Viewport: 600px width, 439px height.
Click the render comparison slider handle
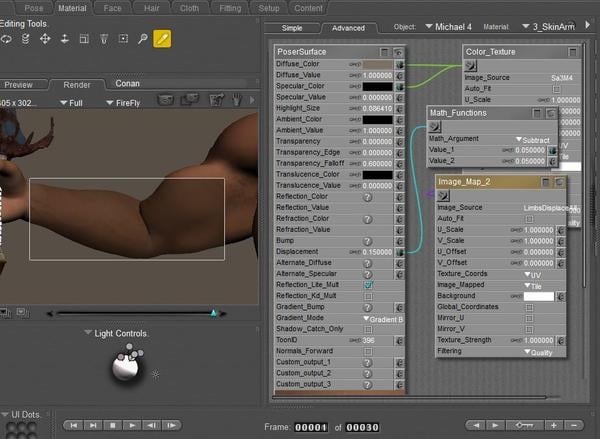(214, 313)
